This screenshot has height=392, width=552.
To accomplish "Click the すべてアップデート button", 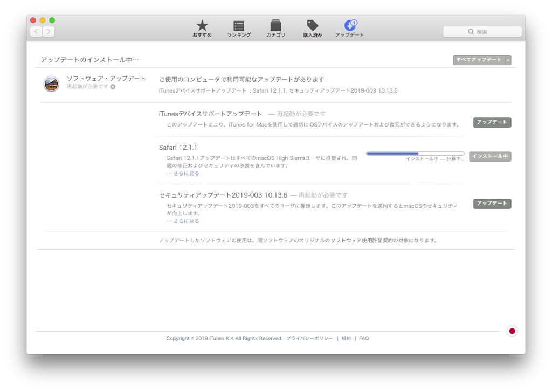I will [x=479, y=60].
